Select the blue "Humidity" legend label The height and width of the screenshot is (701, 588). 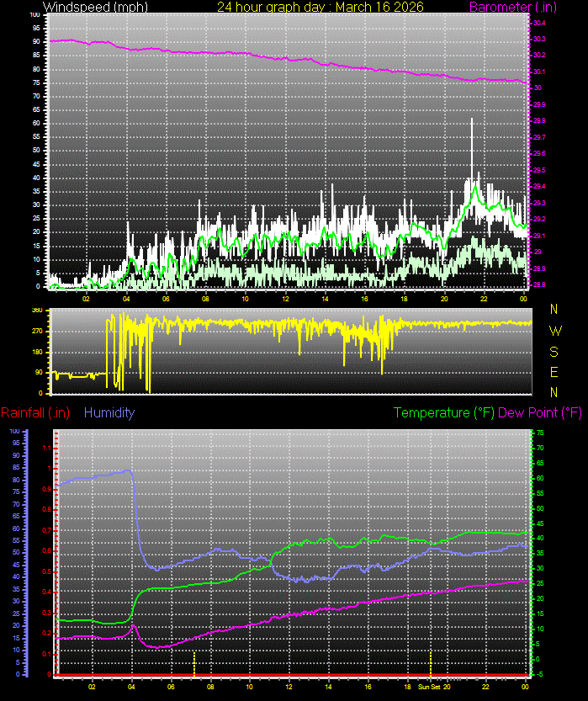click(x=109, y=412)
